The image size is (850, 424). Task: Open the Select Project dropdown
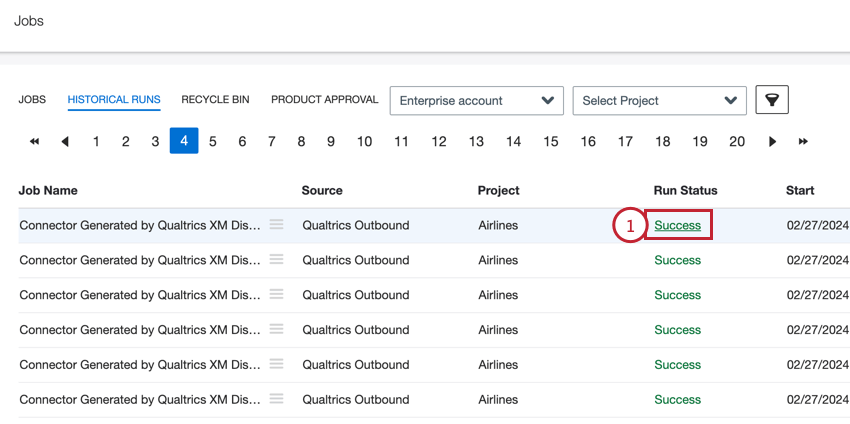pyautogui.click(x=659, y=100)
